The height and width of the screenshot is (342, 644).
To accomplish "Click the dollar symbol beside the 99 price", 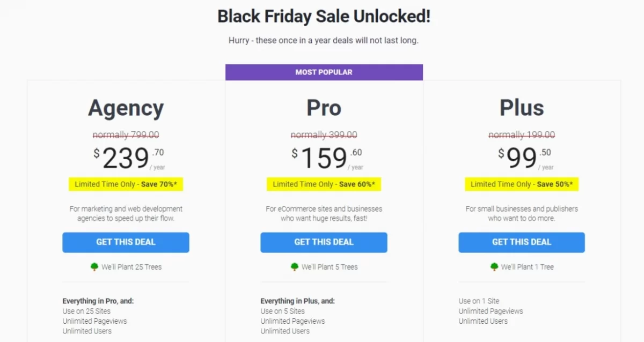I will pyautogui.click(x=500, y=152).
